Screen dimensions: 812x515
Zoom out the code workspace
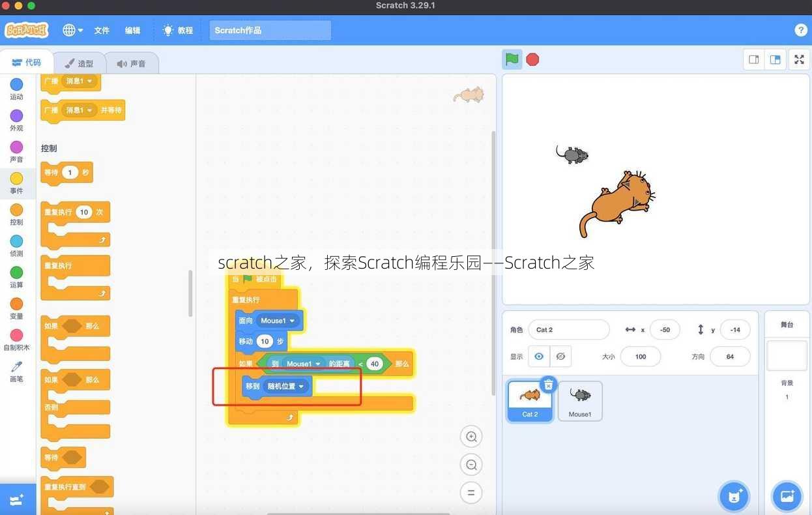click(x=471, y=465)
